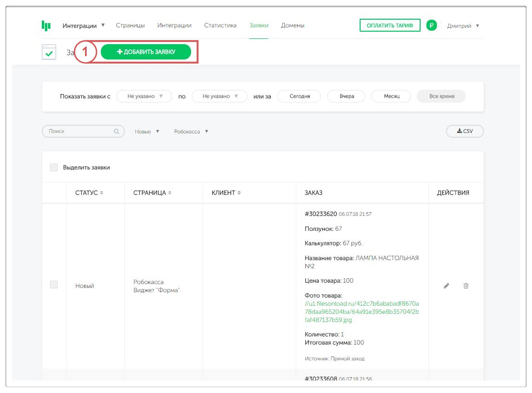Viewport: 532px width, 393px height.
Task: Open the product photo filesonload link
Action: click(x=362, y=312)
